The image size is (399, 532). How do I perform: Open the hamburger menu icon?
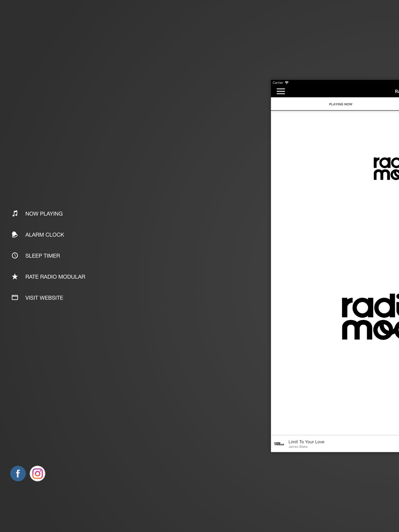click(281, 91)
